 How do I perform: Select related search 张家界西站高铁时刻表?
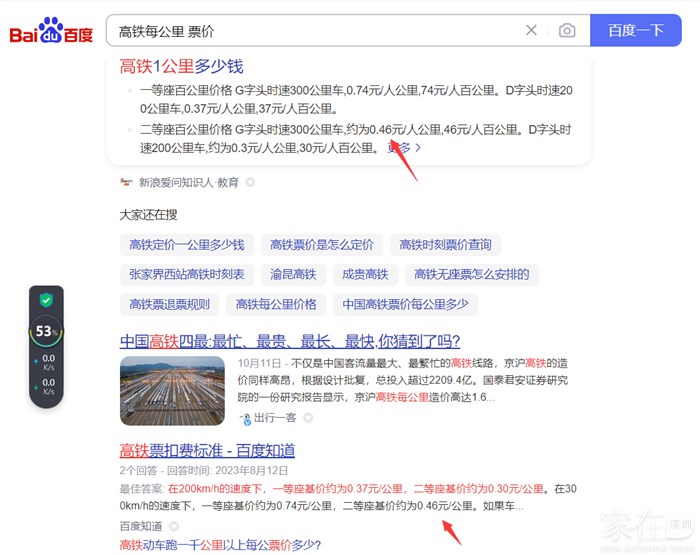coord(186,274)
